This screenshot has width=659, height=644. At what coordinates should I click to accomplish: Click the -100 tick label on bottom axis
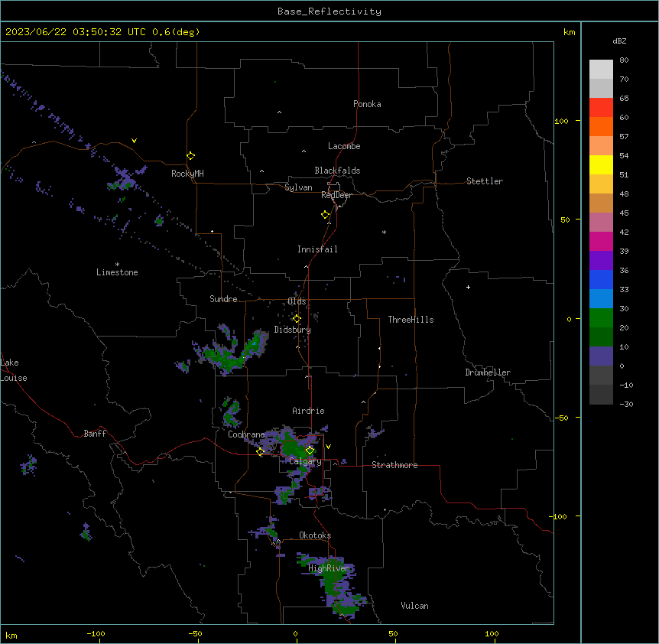(96, 633)
